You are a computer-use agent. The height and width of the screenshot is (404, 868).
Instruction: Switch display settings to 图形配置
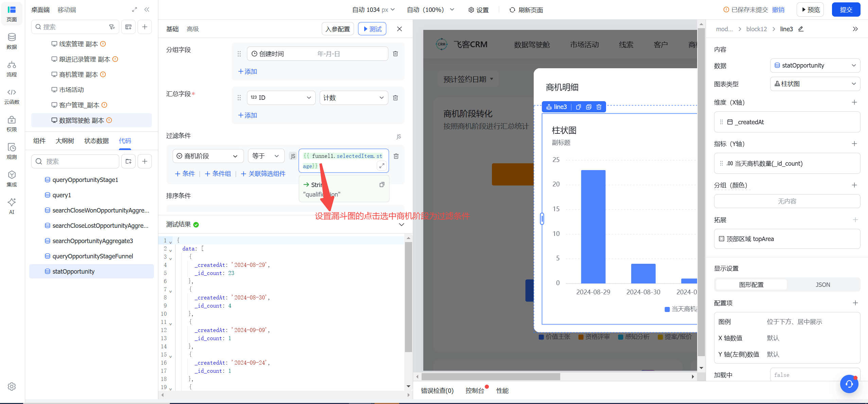coord(751,284)
